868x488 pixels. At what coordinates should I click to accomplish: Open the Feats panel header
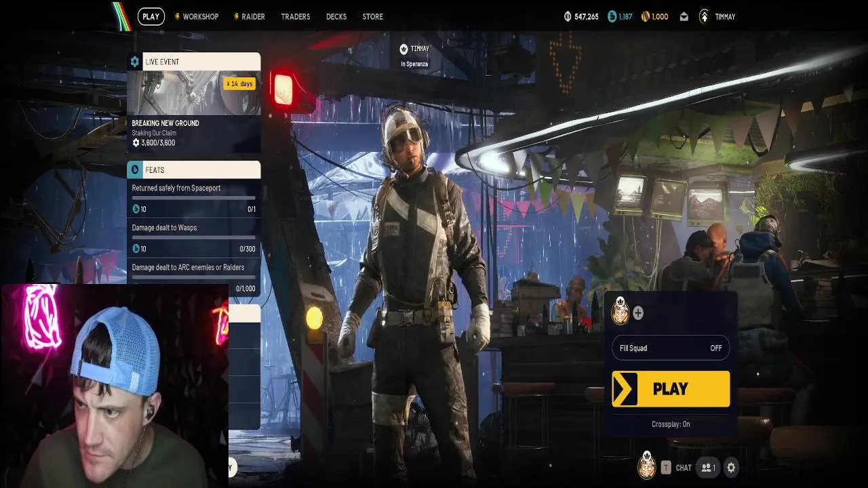[x=193, y=170]
